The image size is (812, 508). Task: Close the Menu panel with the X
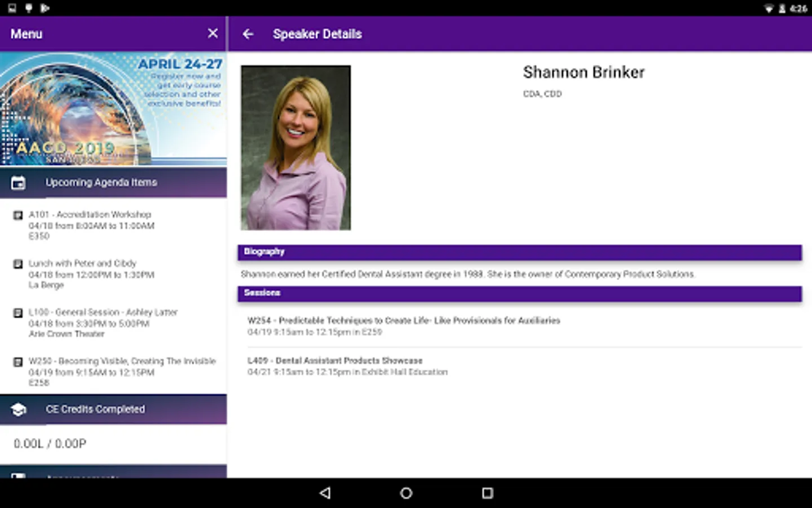click(213, 33)
